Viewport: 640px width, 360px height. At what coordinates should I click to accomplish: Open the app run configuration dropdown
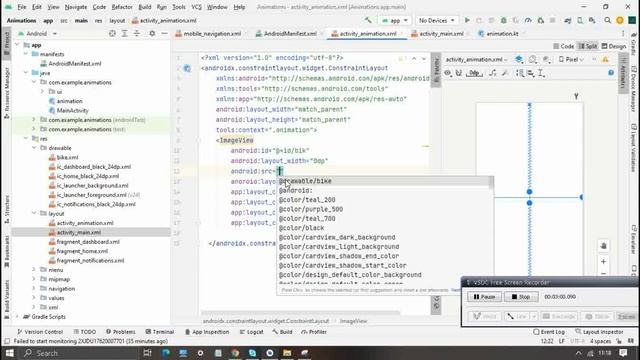[395, 20]
